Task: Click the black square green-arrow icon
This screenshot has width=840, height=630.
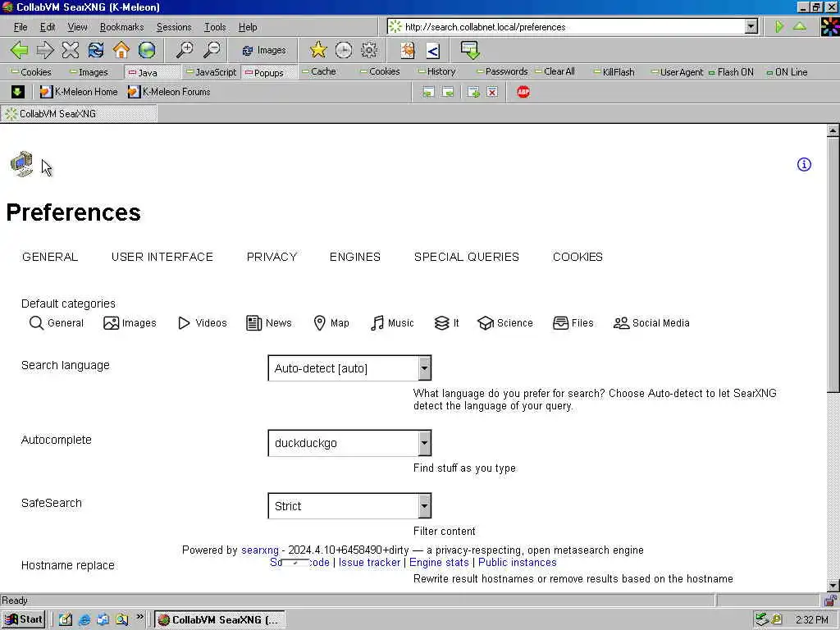Action: 17,92
